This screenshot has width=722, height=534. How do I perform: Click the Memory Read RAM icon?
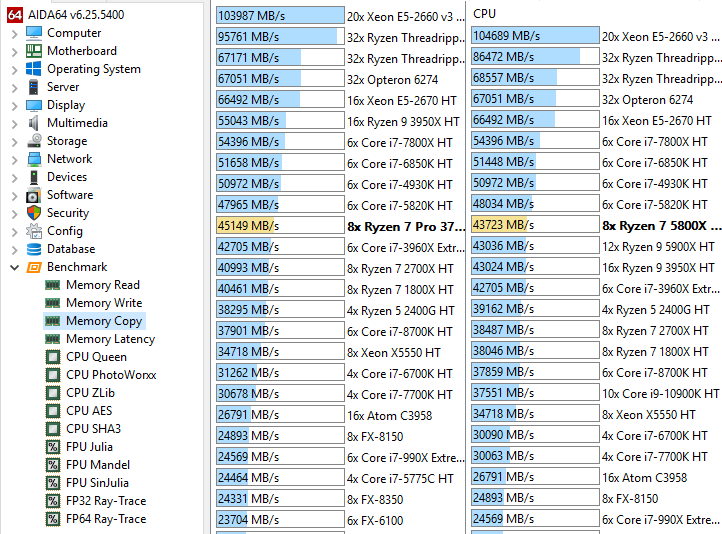pyautogui.click(x=52, y=285)
